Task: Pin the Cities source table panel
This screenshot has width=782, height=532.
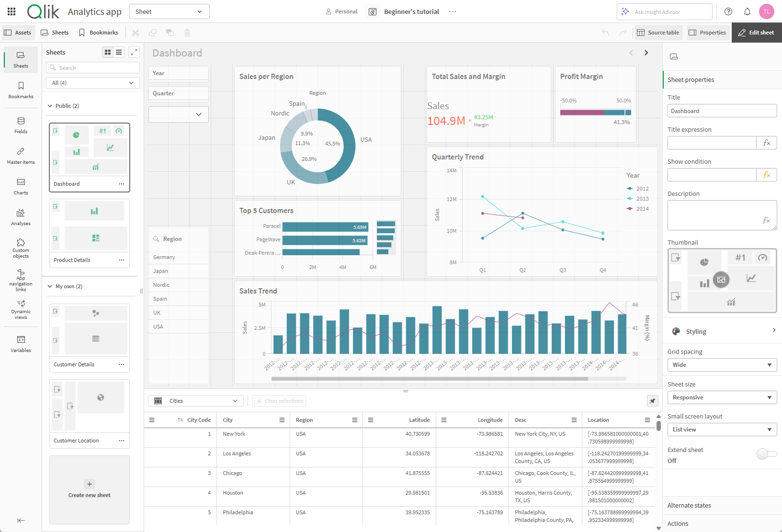Action: pos(652,401)
